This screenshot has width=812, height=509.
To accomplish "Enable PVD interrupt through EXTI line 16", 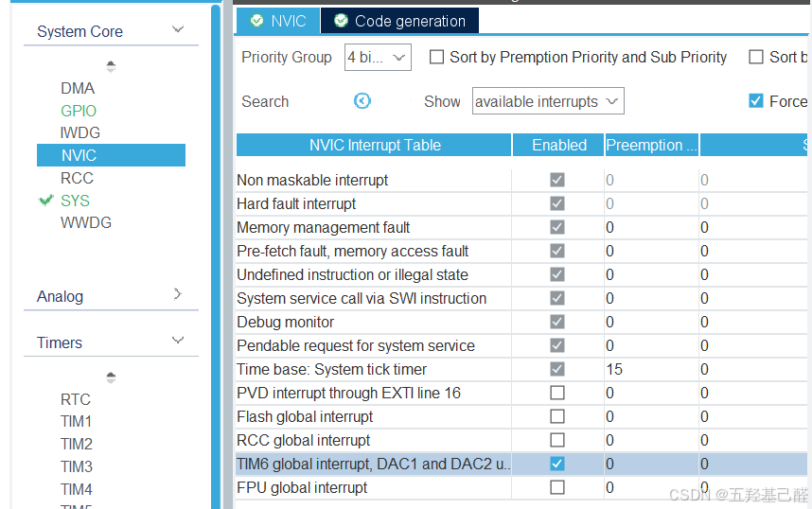I will point(557,393).
